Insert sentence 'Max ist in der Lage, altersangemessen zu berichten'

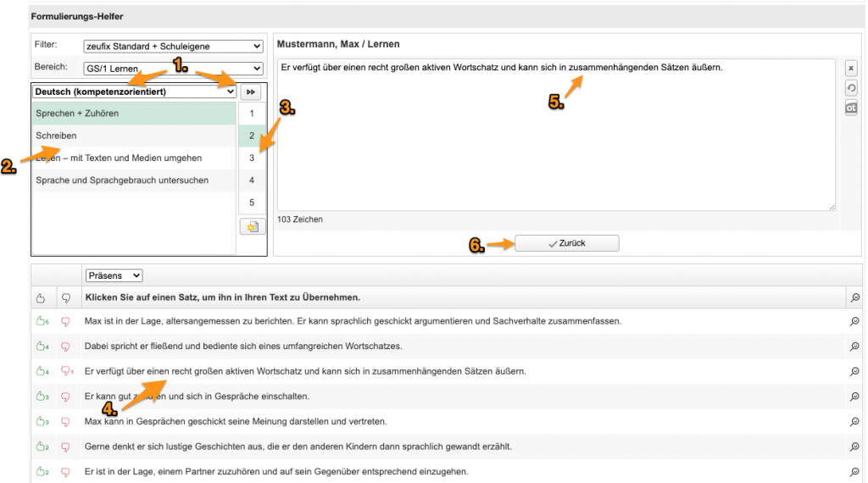point(353,321)
